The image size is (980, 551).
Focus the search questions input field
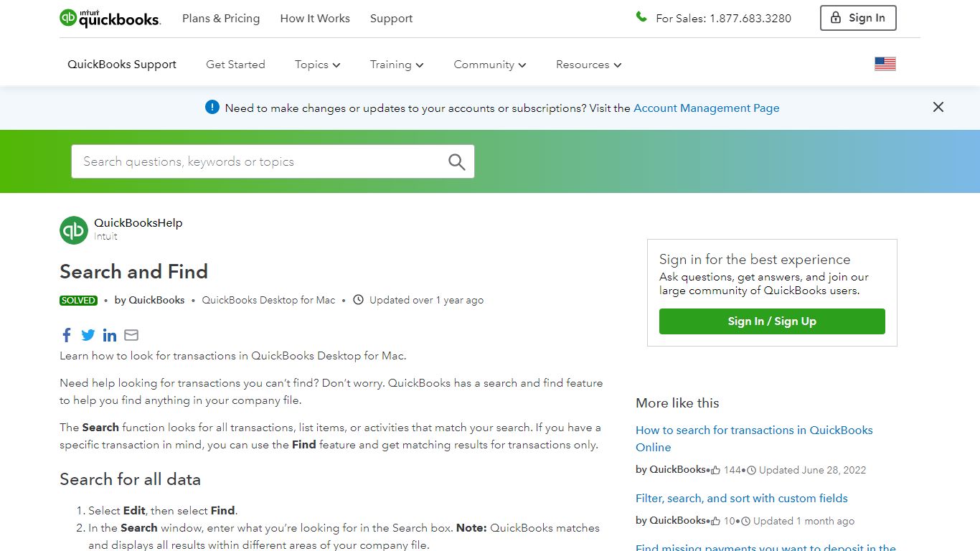(x=273, y=161)
